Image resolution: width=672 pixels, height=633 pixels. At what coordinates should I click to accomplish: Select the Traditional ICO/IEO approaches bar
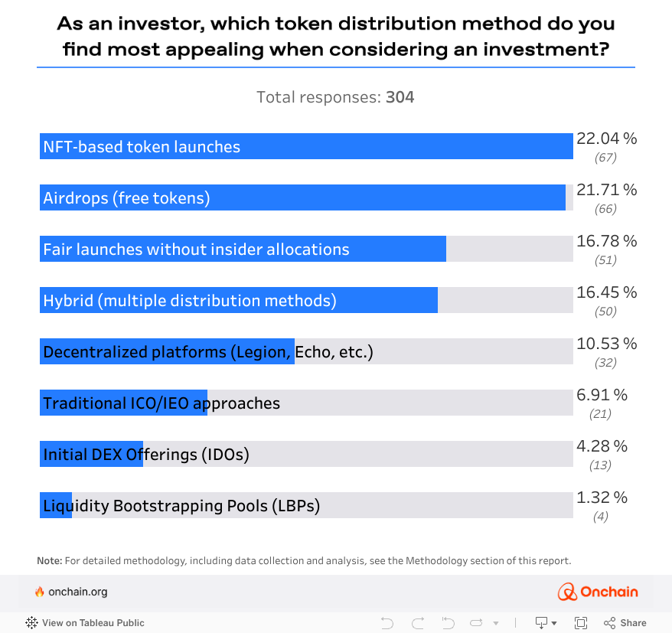123,403
